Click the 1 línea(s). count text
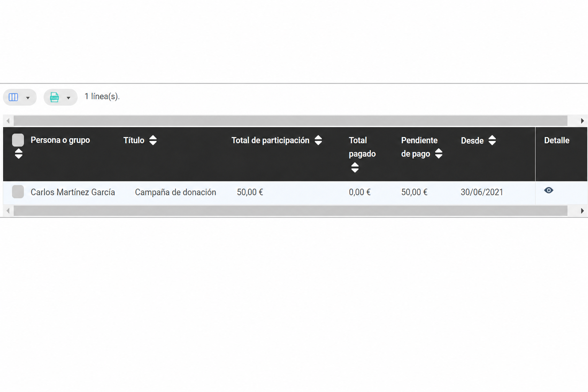The width and height of the screenshot is (588, 392). click(102, 96)
